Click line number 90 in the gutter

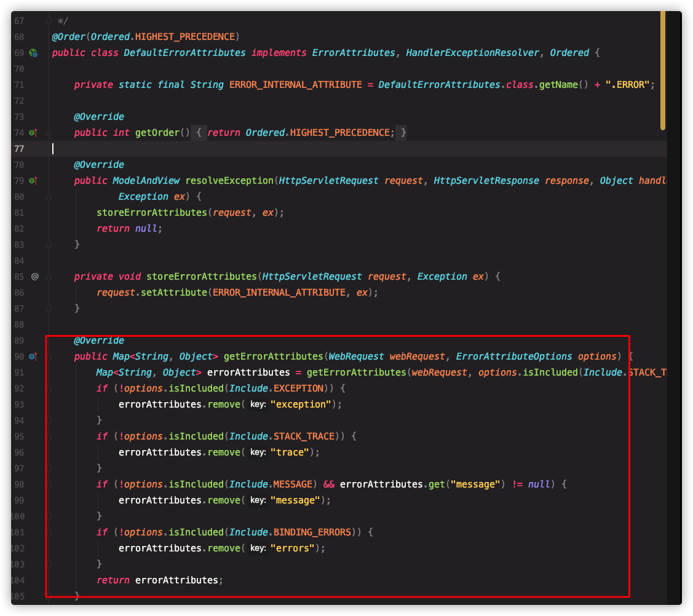tap(19, 357)
